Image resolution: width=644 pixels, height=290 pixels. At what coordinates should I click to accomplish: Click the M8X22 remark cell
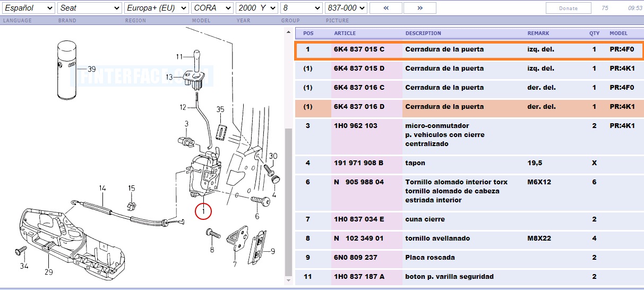pos(539,238)
